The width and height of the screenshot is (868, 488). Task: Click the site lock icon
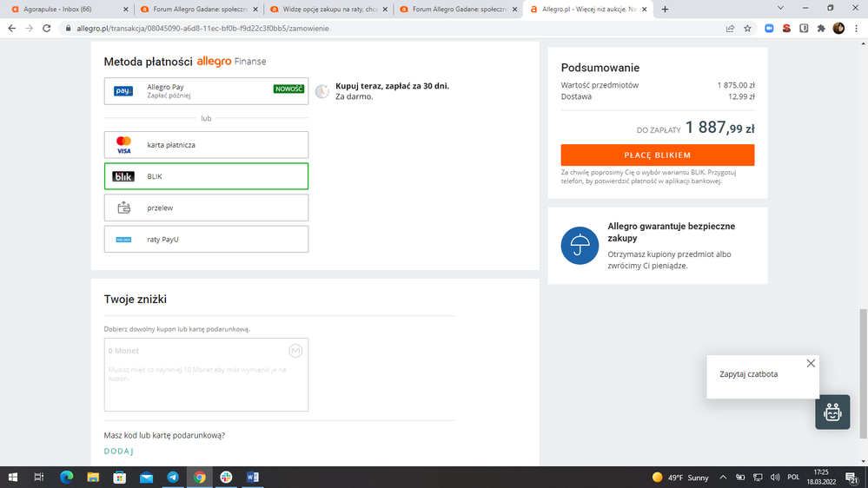click(68, 28)
